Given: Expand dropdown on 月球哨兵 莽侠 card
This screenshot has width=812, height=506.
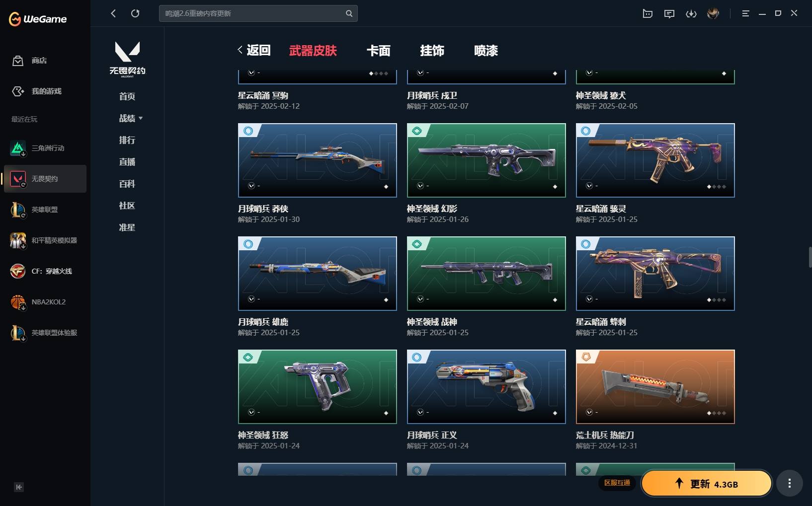Looking at the screenshot, I should pyautogui.click(x=251, y=186).
